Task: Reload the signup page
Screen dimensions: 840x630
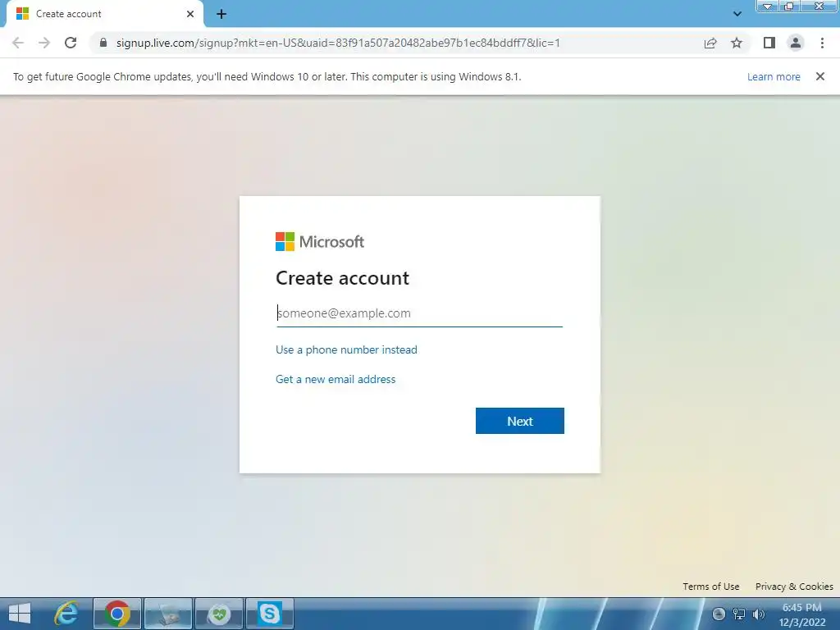Action: tap(71, 43)
